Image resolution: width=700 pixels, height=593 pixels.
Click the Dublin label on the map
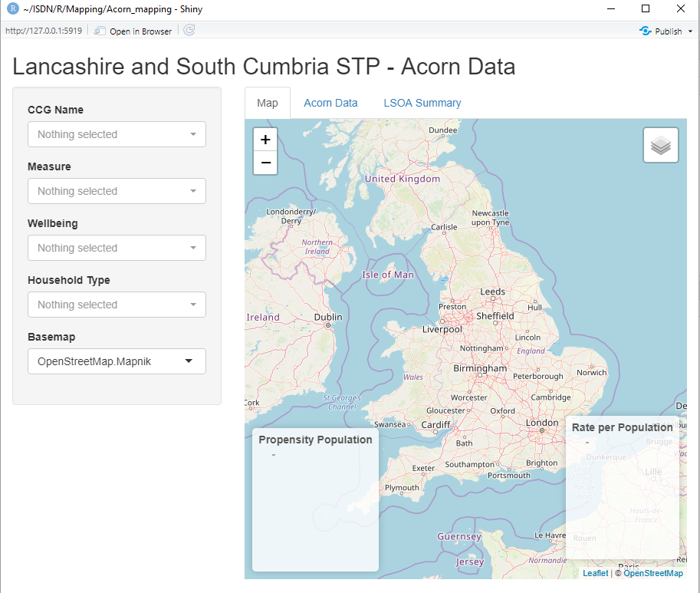point(328,317)
